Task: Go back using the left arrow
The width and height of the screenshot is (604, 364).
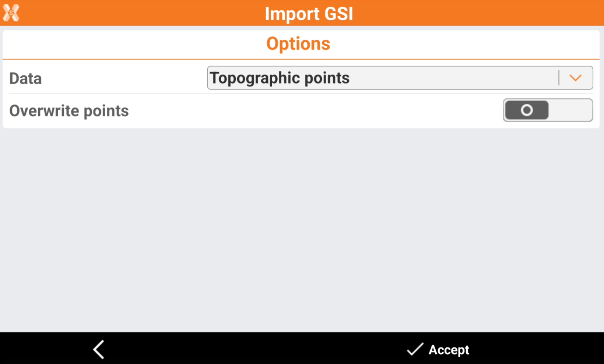Action: (x=99, y=349)
